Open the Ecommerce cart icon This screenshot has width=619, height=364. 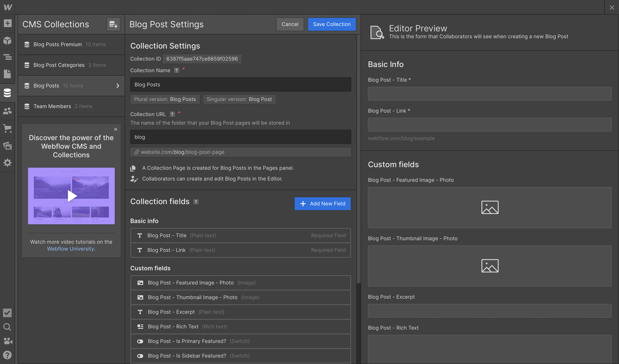pyautogui.click(x=7, y=128)
